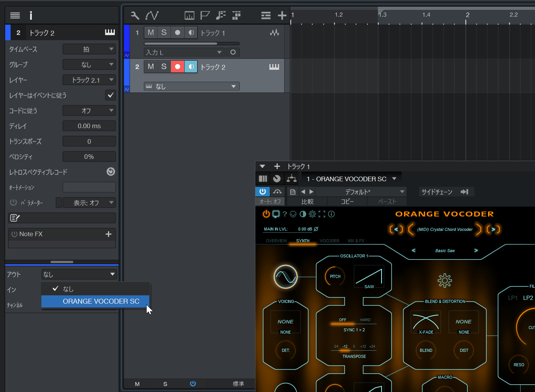Click the retrospective record icon
535x392 pixels.
tap(111, 172)
